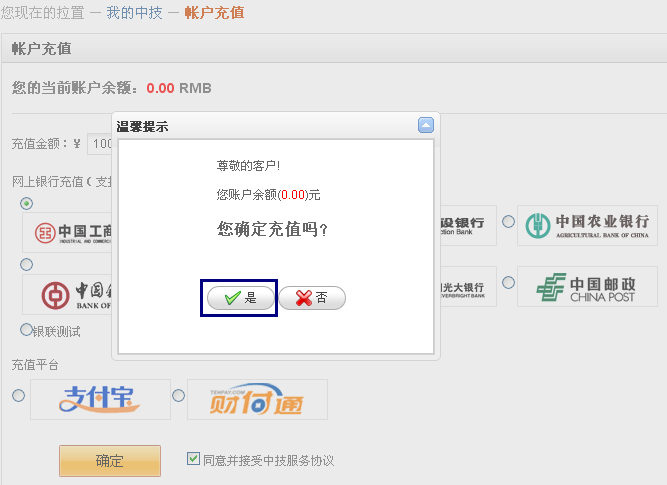Image resolution: width=667 pixels, height=485 pixels.
Task: Choose the Construction Bank logo
Action: [x=468, y=225]
